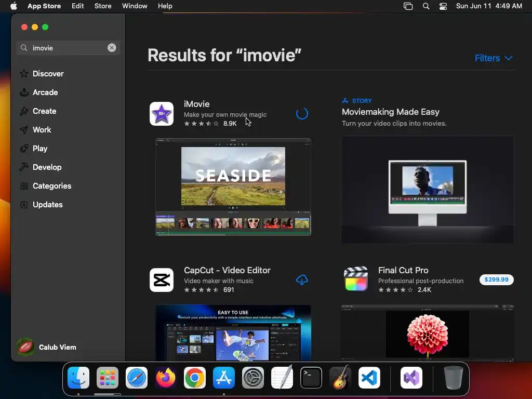Download CapCut via the cloud icon
This screenshot has width=532, height=399.
[302, 280]
